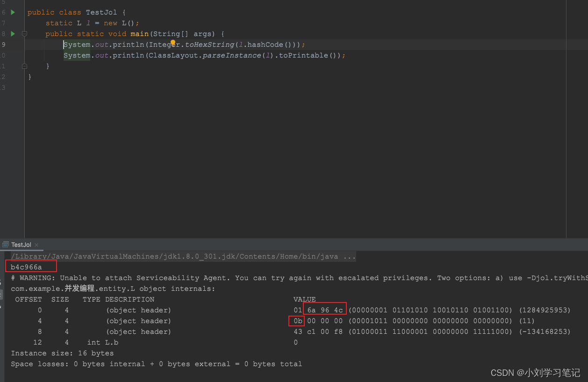Click the Space losses console line
Image resolution: width=588 pixels, height=382 pixels.
tap(157, 364)
